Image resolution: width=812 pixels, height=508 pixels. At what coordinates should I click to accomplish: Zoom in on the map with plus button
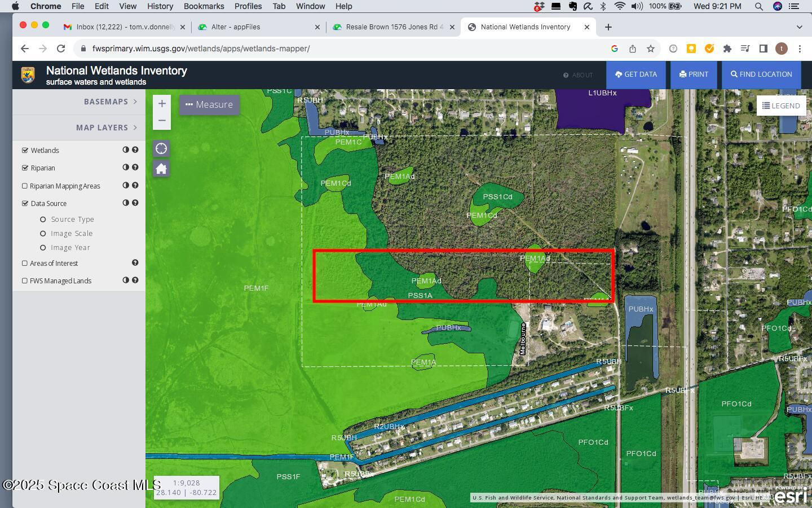(x=162, y=104)
